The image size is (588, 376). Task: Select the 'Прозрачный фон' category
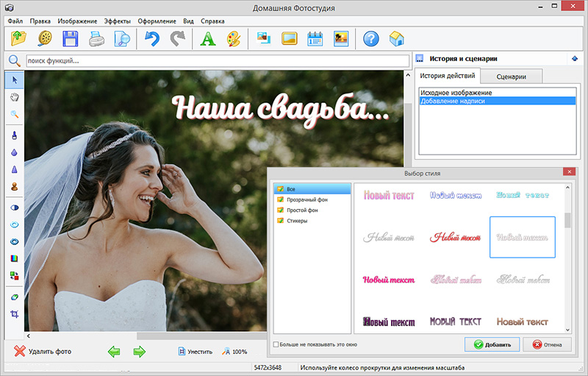309,199
